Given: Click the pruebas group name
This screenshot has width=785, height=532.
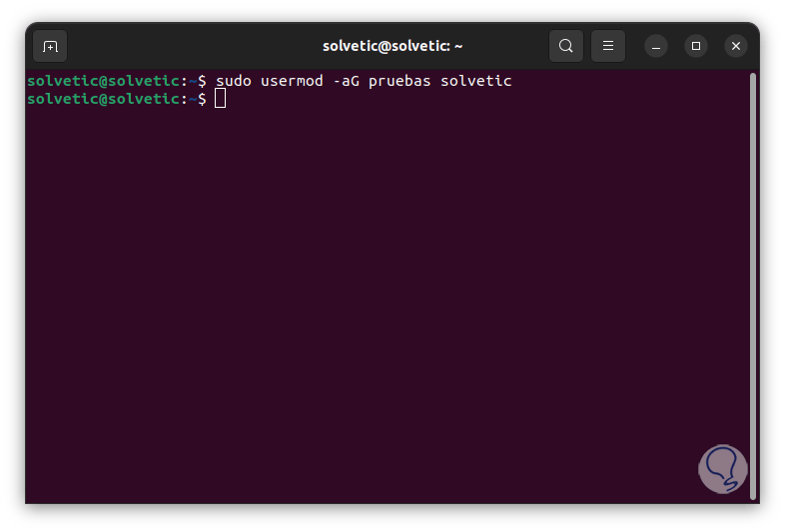Looking at the screenshot, I should (399, 81).
